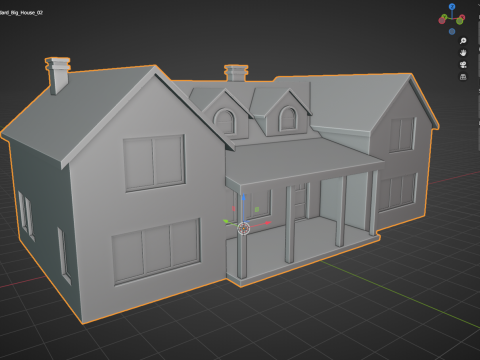
Task: Click the hand pan view icon
Action: 463,53
